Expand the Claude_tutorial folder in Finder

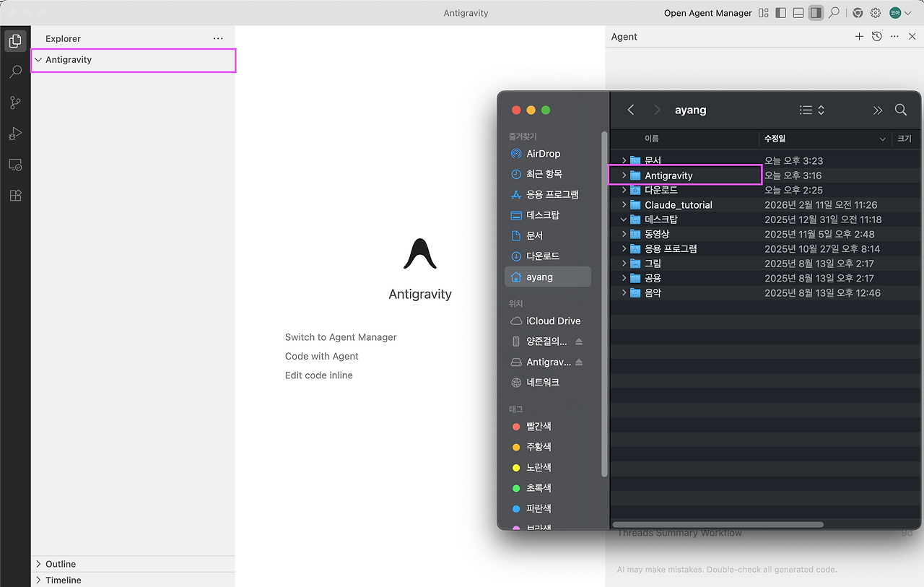[624, 205]
